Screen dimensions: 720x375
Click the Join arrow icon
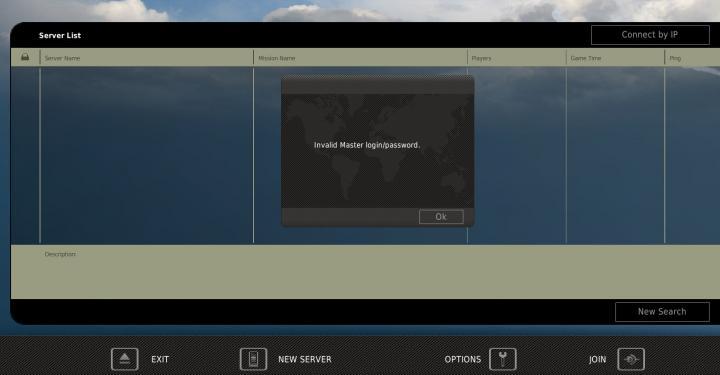pyautogui.click(x=631, y=359)
